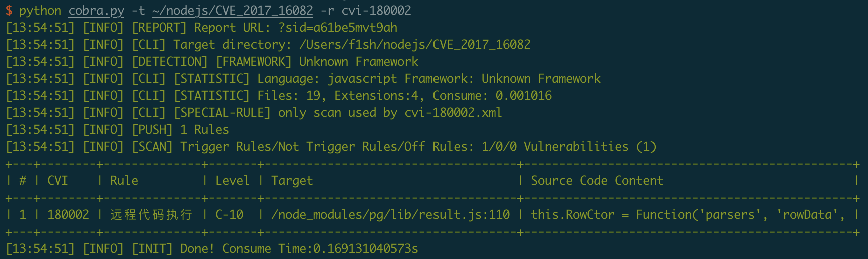This screenshot has height=259, width=868.
Task: Click the Source Code Content column header
Action: pos(597,181)
